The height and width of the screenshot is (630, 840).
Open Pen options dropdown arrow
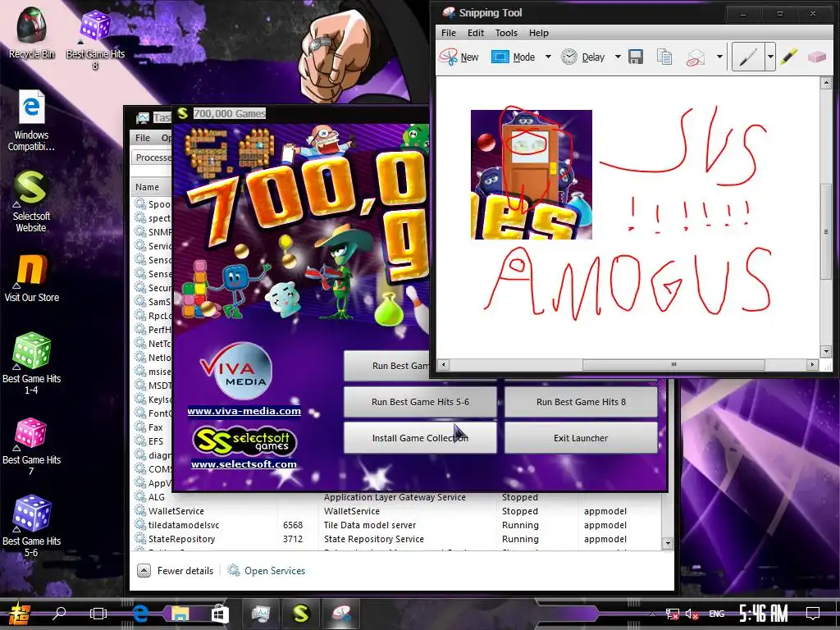coord(769,57)
